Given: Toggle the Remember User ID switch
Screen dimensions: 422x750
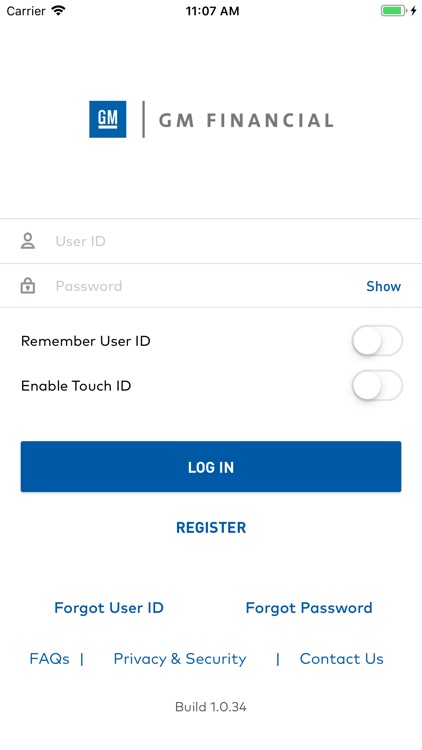Looking at the screenshot, I should coord(377,341).
